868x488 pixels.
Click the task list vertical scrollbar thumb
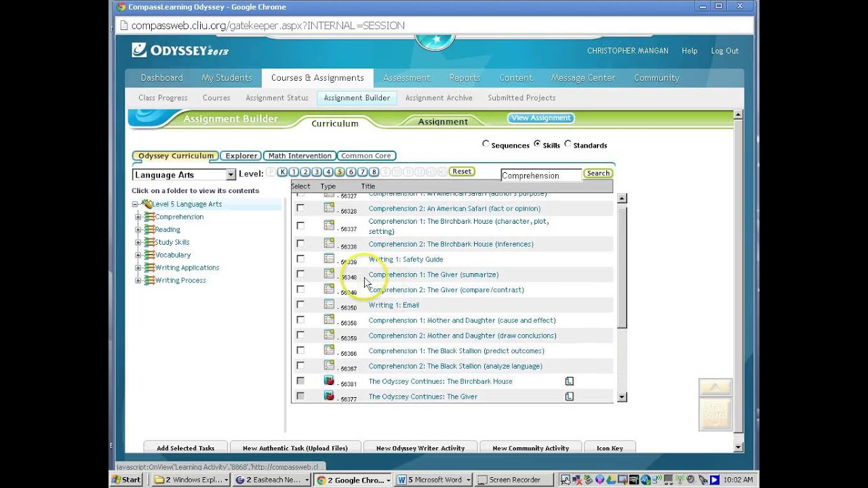tap(622, 268)
